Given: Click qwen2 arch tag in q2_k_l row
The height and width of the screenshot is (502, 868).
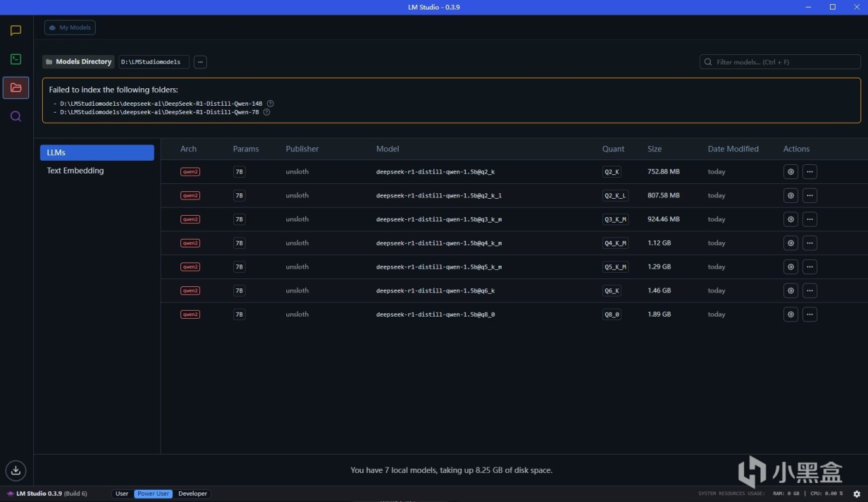Looking at the screenshot, I should click(x=190, y=195).
